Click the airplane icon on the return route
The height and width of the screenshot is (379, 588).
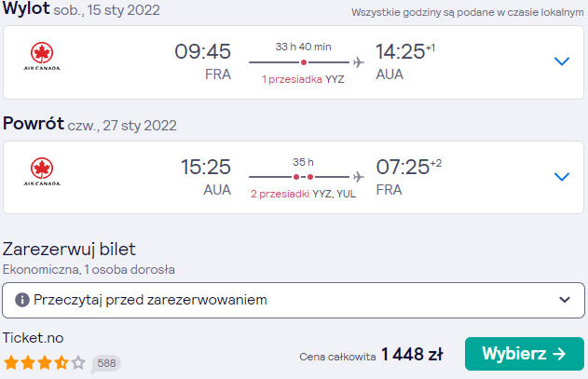coord(359,177)
